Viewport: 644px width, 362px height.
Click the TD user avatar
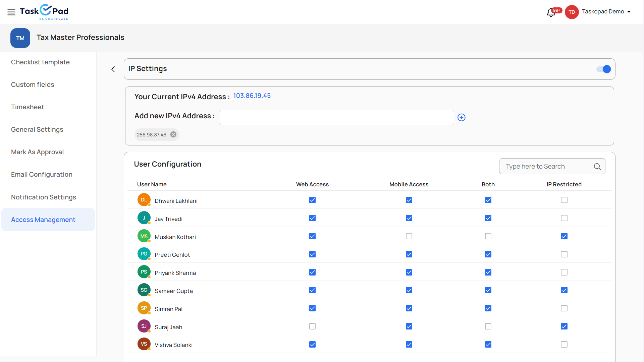coord(572,12)
